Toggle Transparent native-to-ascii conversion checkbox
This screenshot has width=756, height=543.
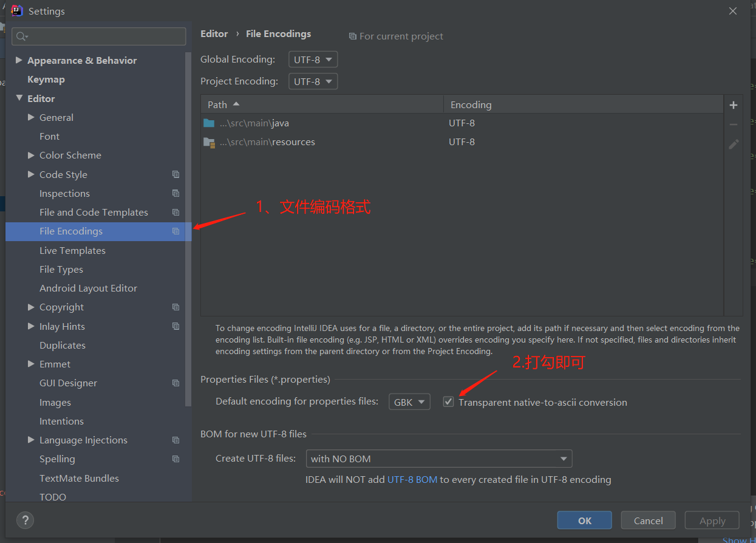click(x=448, y=401)
